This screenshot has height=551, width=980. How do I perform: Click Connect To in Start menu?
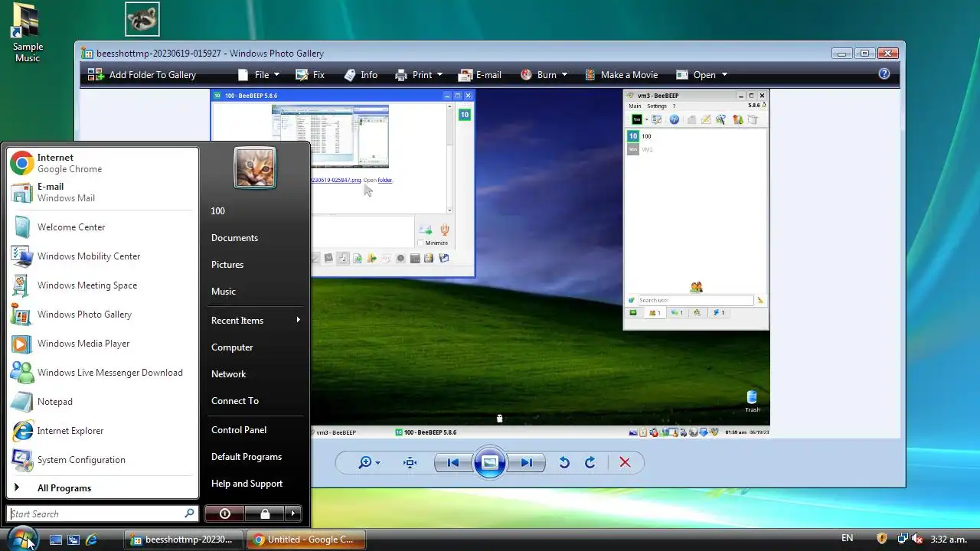coord(254,401)
